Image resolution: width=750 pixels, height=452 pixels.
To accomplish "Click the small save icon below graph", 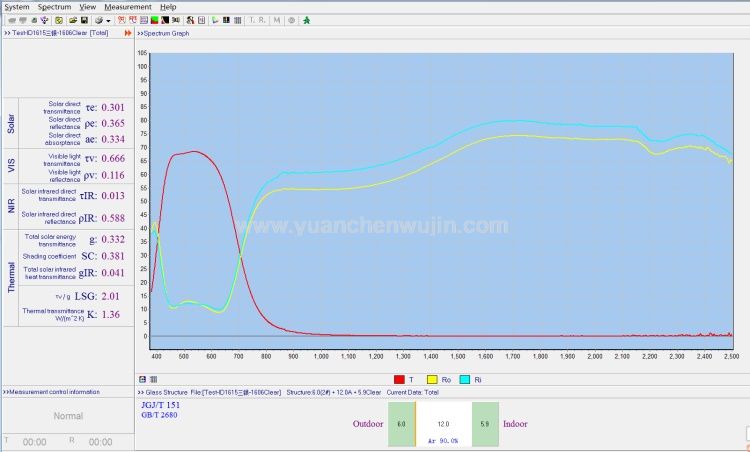I will [141, 379].
